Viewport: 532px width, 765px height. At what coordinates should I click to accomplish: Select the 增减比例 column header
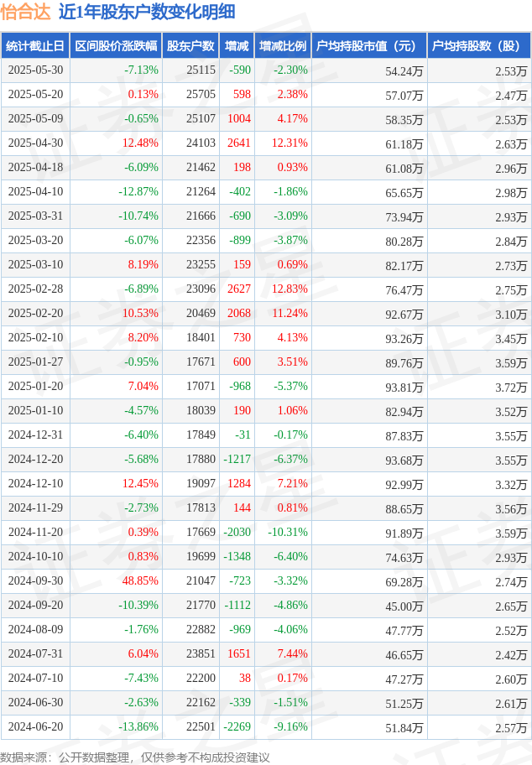(x=283, y=46)
